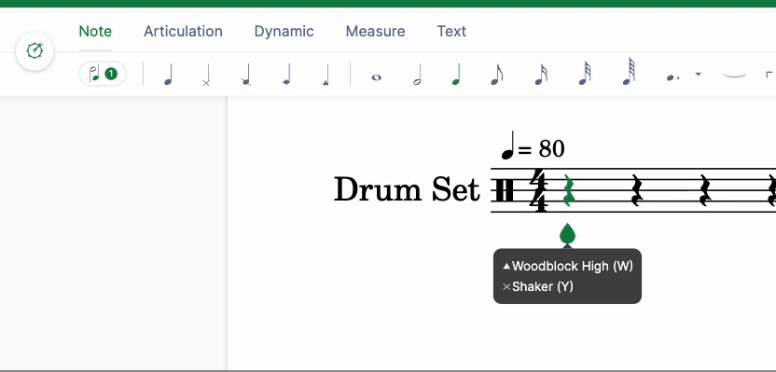The width and height of the screenshot is (776, 372).
Task: Toggle the dotted note option
Action: pos(673,78)
